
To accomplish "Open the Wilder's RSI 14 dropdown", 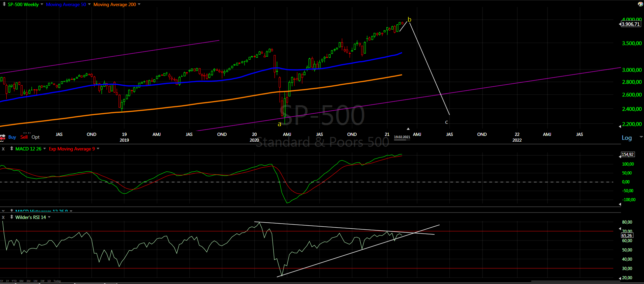I will pos(49,217).
